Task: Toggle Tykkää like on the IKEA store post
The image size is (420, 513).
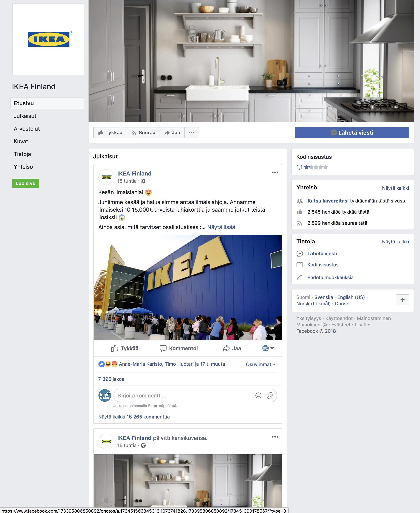Action: (125, 348)
